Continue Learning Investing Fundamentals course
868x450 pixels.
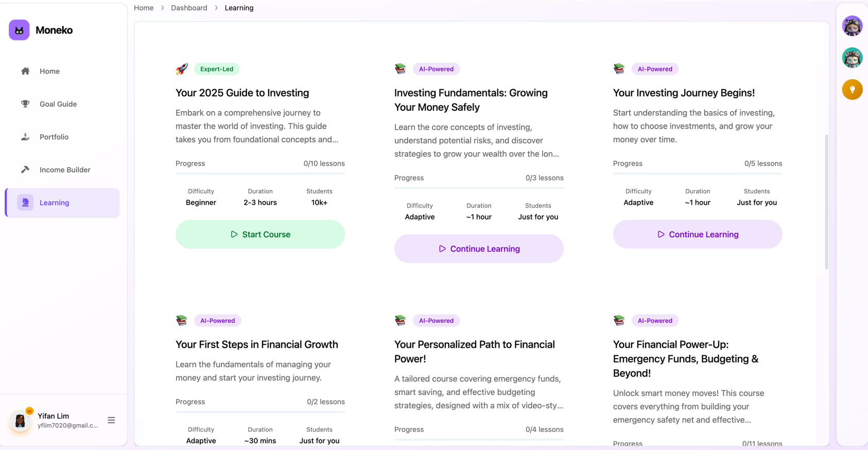[x=479, y=249]
